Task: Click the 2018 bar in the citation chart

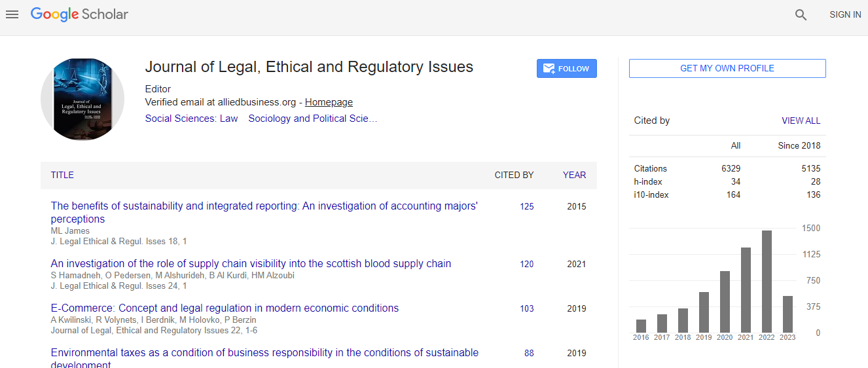Action: tap(683, 321)
